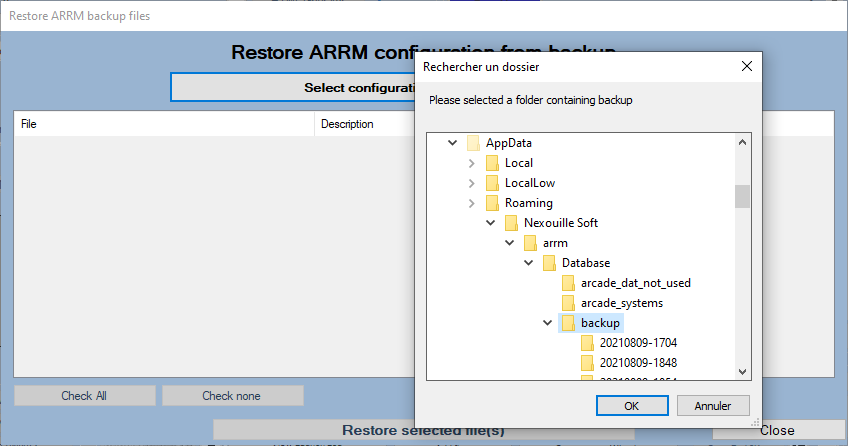The width and height of the screenshot is (848, 446).
Task: Click the Check none button
Action: point(231,396)
